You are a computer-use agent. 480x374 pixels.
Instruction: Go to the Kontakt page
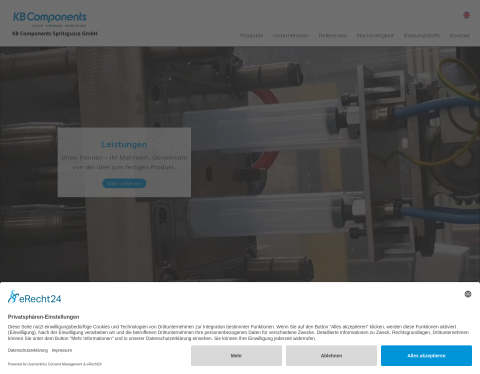pos(460,35)
